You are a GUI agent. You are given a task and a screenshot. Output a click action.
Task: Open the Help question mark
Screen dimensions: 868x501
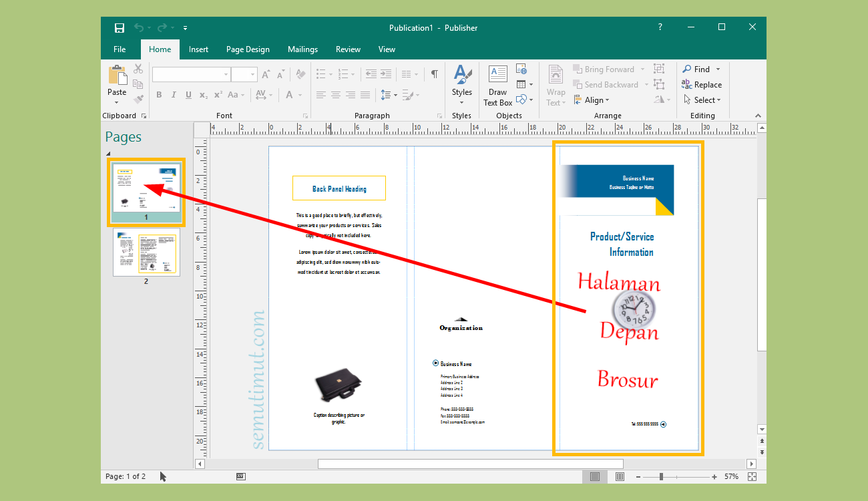click(x=660, y=27)
